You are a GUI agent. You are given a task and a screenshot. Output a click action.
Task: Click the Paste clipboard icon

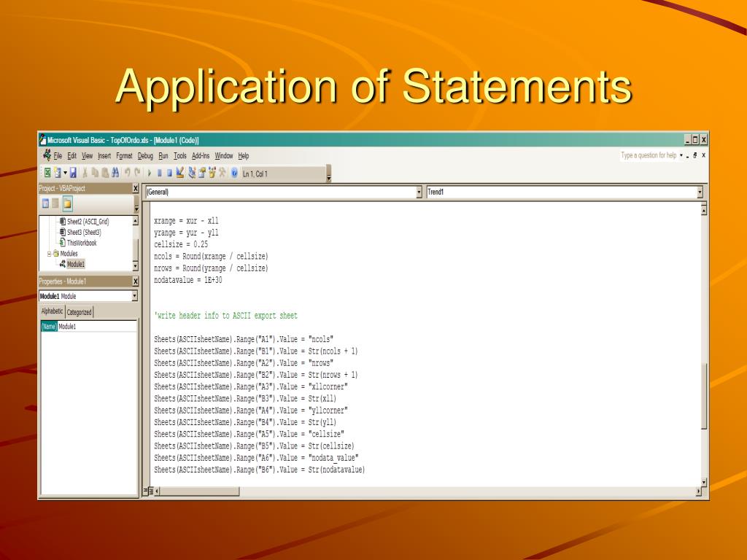coord(105,173)
